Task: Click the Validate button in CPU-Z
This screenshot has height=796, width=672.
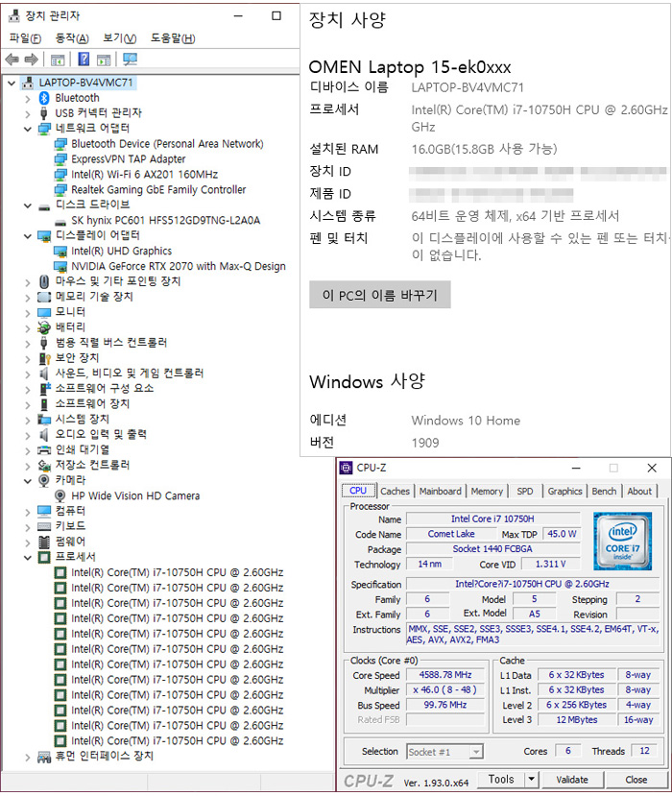Action: (572, 780)
